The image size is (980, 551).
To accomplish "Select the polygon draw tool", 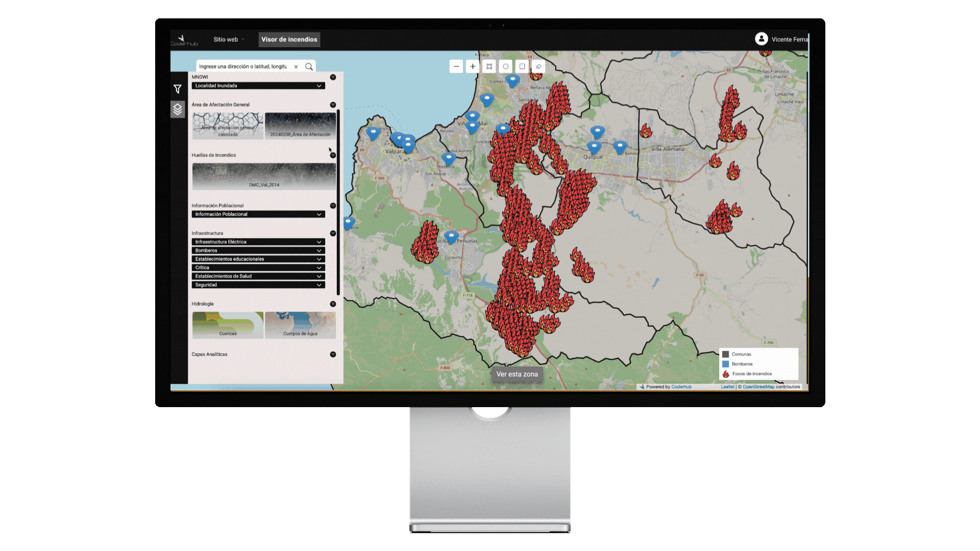I will tap(489, 66).
